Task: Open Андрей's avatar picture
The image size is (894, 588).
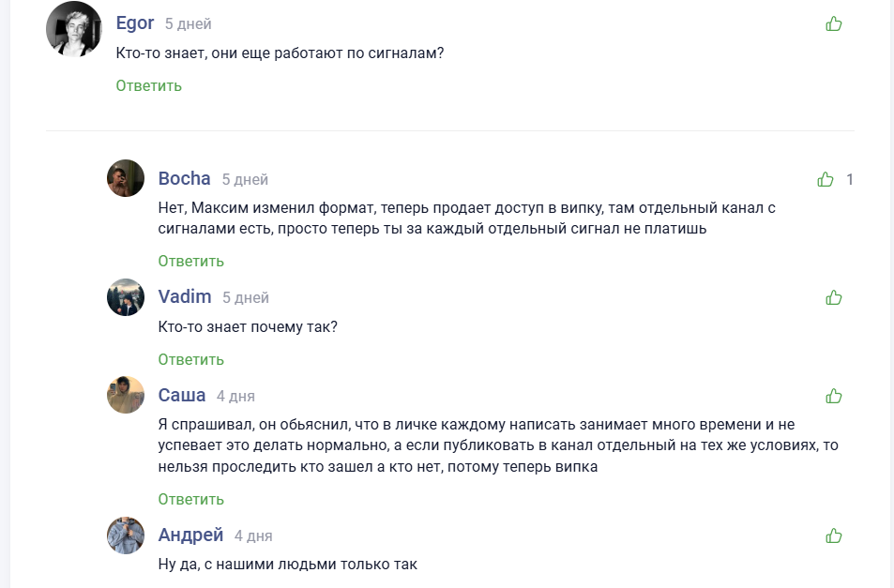Action: (126, 535)
